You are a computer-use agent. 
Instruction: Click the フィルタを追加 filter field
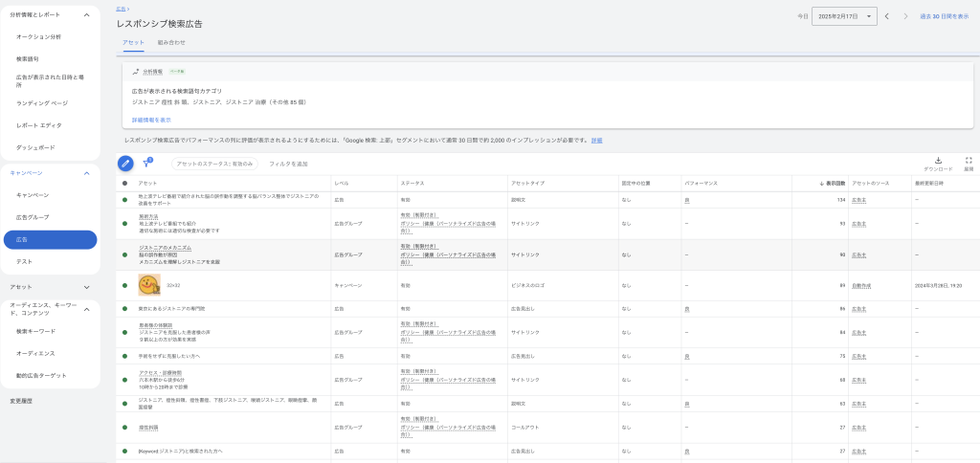click(x=288, y=164)
